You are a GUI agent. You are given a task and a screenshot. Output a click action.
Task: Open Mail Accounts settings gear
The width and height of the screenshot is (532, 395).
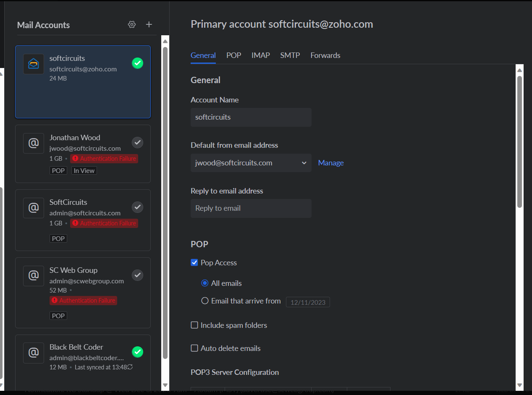click(x=132, y=25)
